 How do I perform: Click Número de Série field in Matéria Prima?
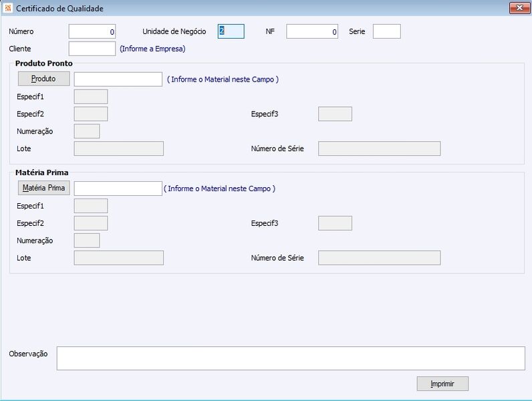[380, 258]
